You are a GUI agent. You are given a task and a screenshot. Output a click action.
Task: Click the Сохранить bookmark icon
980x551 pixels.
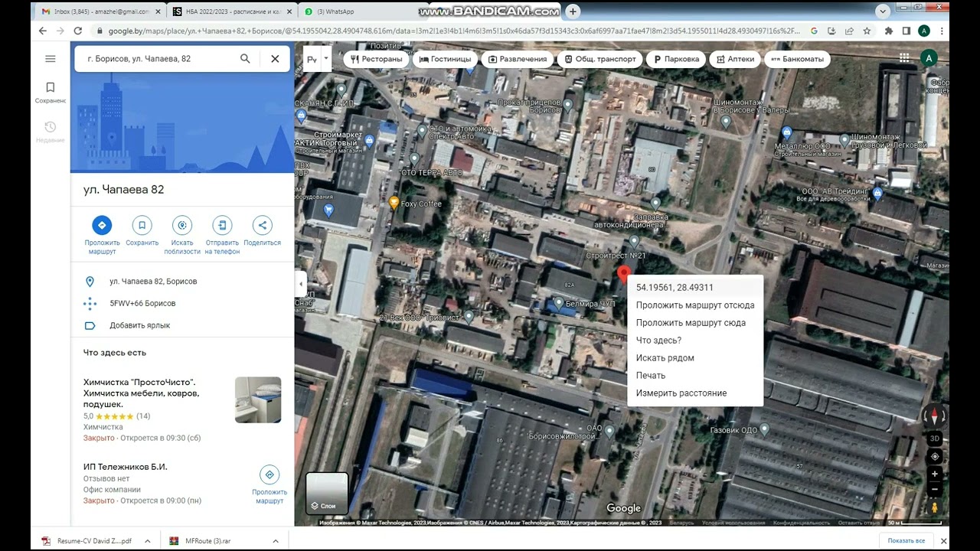[142, 225]
